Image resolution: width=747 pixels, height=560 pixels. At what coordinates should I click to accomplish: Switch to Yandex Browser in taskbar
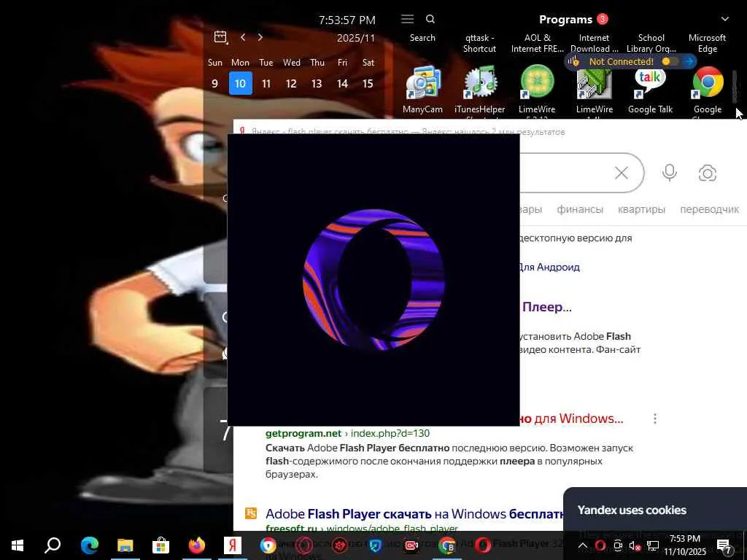click(233, 545)
